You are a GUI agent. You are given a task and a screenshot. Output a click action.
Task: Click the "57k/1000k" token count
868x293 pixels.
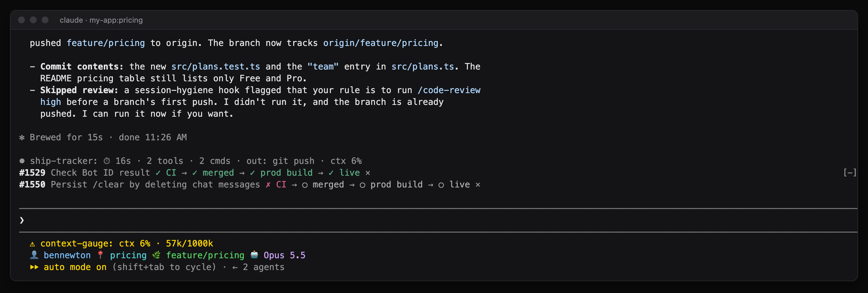(x=189, y=244)
